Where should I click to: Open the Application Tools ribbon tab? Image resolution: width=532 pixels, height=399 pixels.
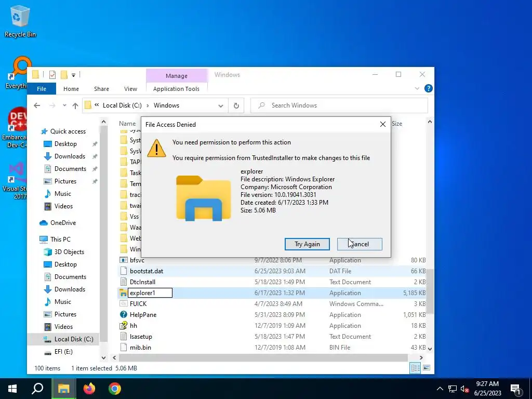tap(176, 88)
